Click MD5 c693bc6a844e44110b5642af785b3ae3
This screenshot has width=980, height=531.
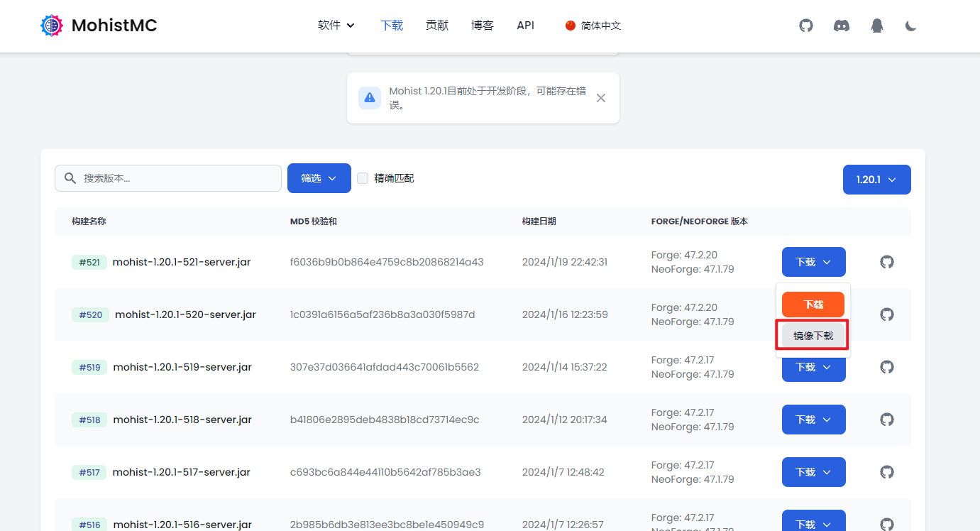(385, 472)
